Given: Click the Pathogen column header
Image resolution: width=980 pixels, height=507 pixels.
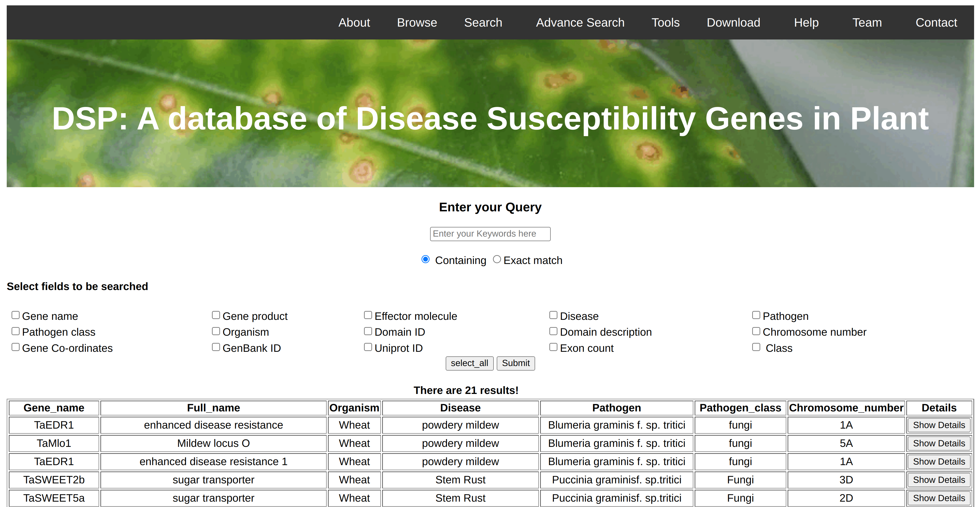Looking at the screenshot, I should [x=616, y=408].
